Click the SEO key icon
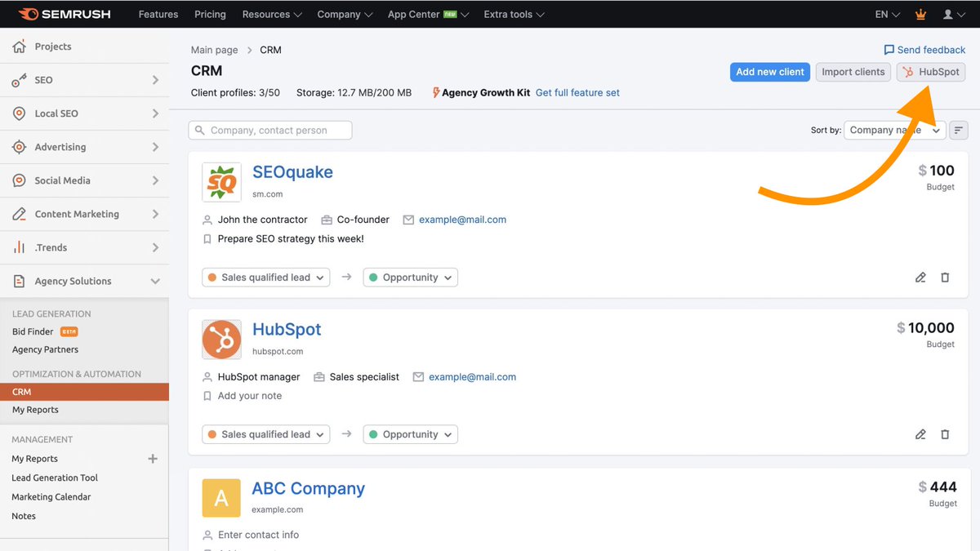 tap(19, 80)
